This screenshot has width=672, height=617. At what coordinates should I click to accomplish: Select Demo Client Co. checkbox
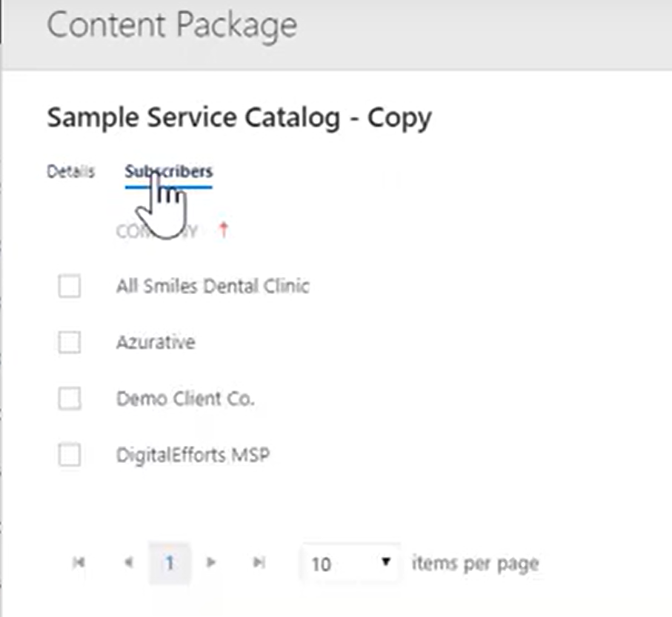click(x=70, y=398)
